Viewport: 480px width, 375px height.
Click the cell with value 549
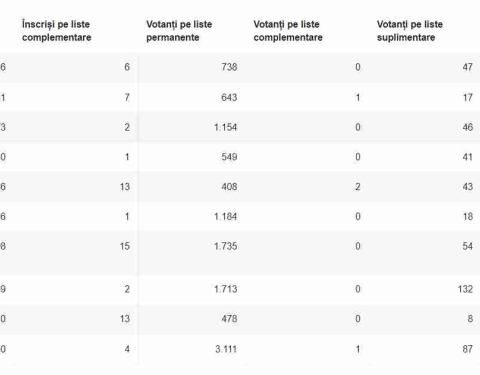click(229, 157)
